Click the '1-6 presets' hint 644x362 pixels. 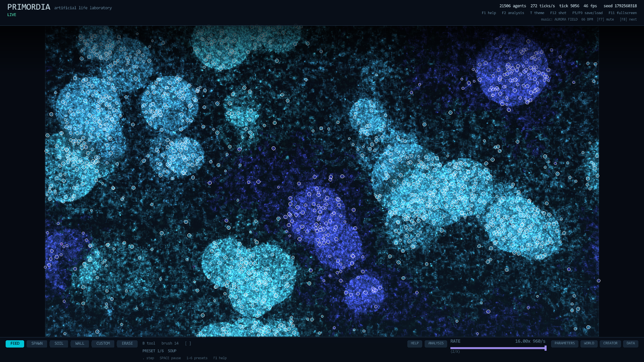pos(197,358)
